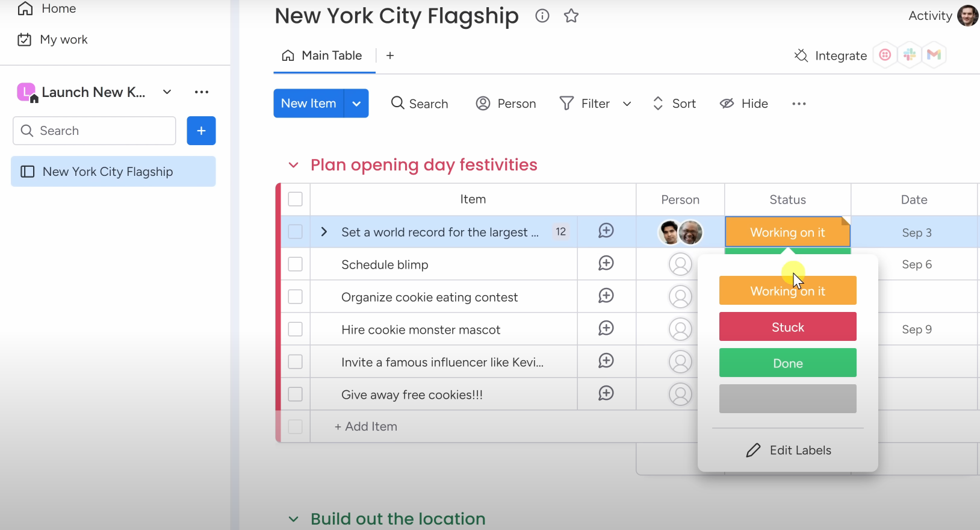The height and width of the screenshot is (530, 980).
Task: Star the New York City Flagship board
Action: [x=571, y=16]
